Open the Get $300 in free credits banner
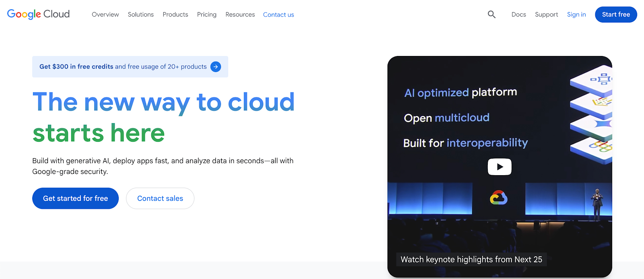This screenshot has width=644, height=279. point(130,67)
